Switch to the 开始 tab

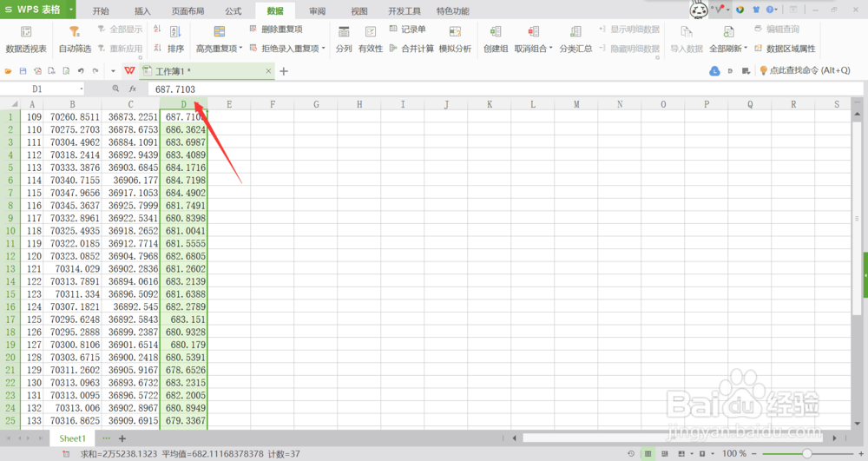click(101, 11)
